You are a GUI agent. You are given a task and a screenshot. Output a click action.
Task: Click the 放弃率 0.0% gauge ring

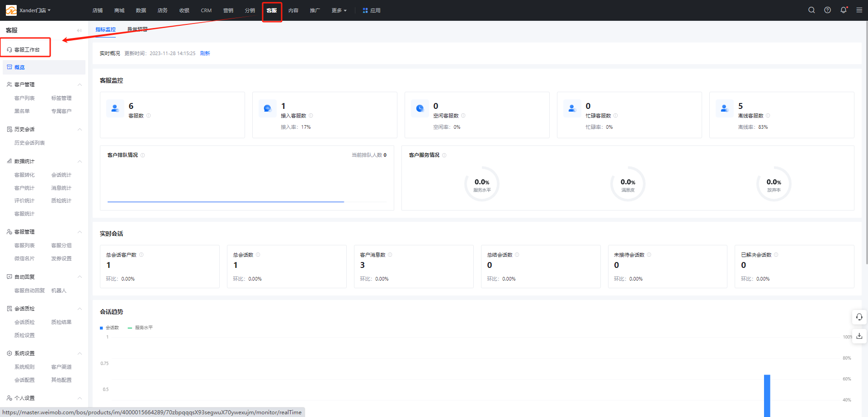774,184
